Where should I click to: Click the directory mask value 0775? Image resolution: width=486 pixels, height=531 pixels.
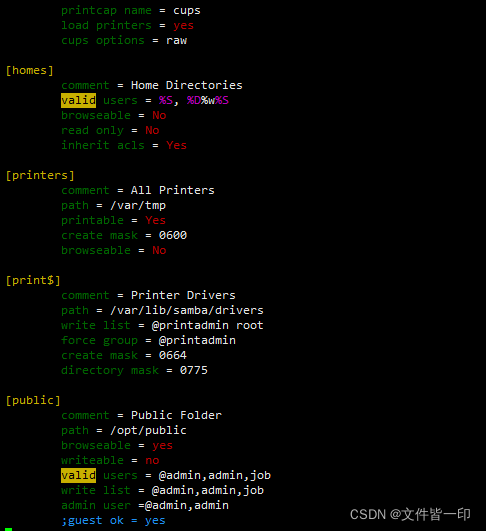194,370
